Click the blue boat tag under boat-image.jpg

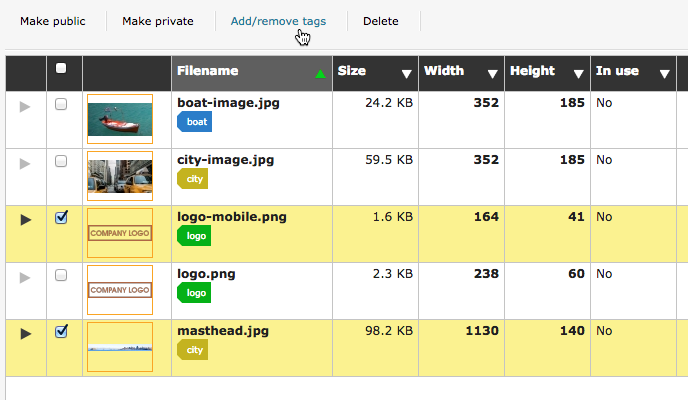tap(196, 121)
